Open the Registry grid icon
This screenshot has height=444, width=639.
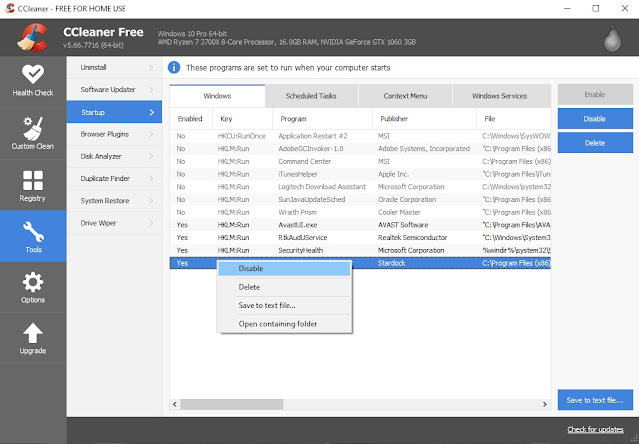[33, 180]
